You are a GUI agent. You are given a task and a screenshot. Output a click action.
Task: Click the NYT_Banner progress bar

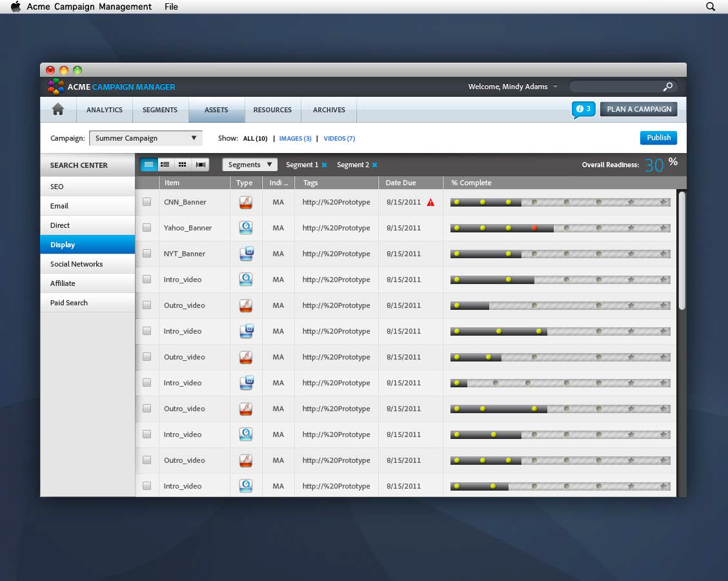[x=560, y=254]
